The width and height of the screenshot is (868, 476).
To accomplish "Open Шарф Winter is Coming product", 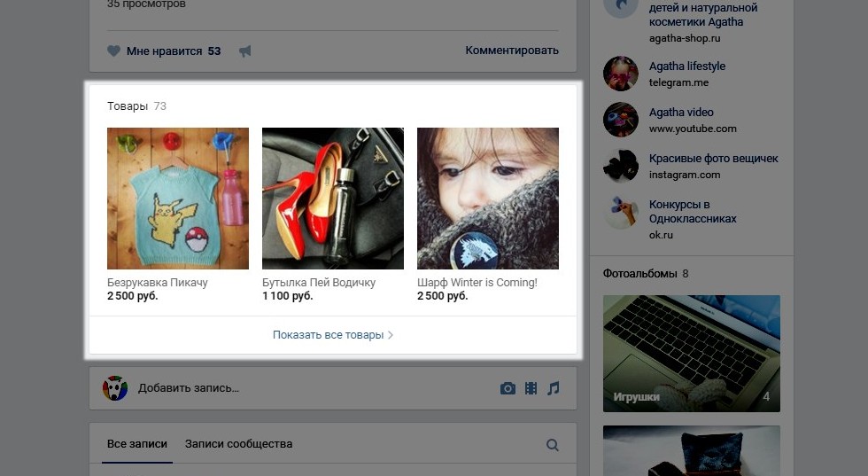I will point(488,199).
